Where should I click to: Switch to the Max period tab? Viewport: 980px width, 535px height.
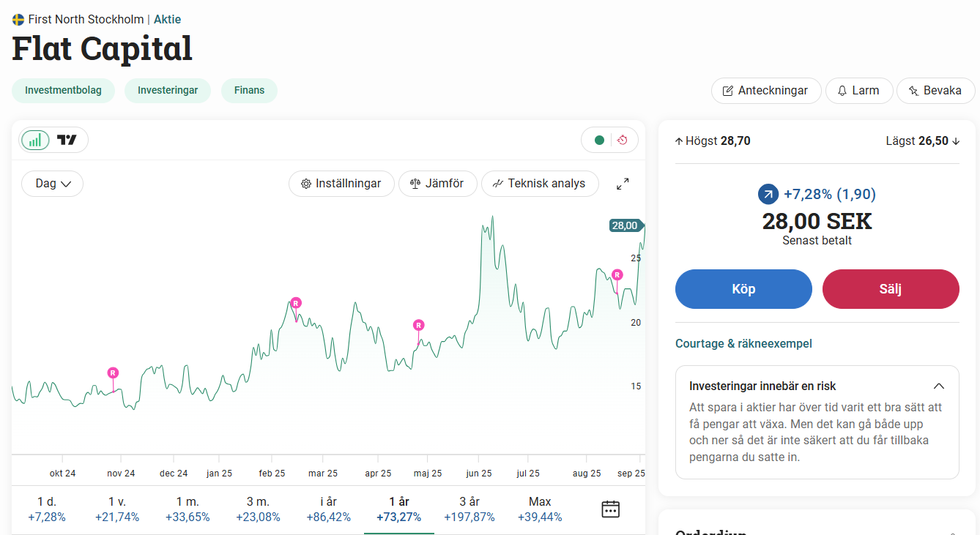(540, 509)
